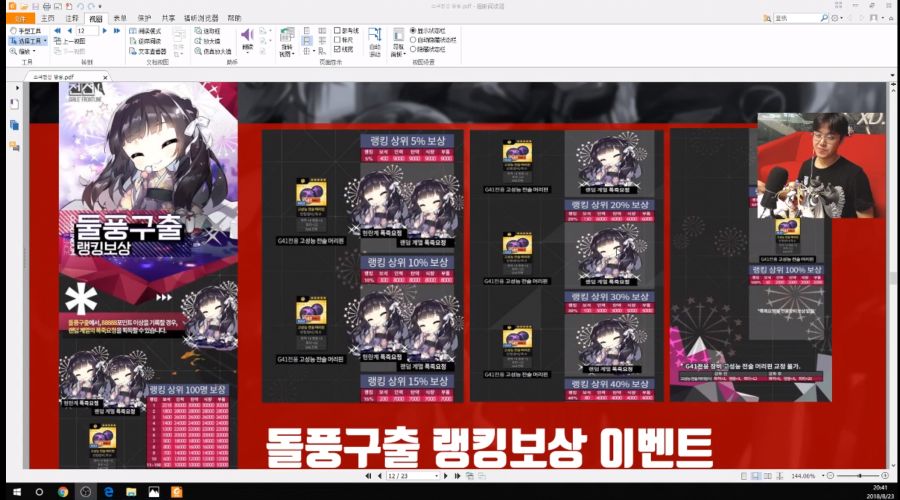Click the search magnifier icon

824,18
